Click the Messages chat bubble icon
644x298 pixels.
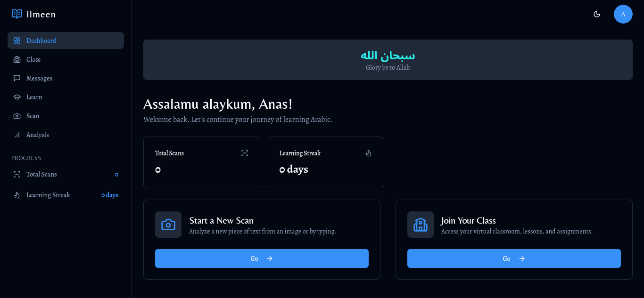pyautogui.click(x=17, y=78)
